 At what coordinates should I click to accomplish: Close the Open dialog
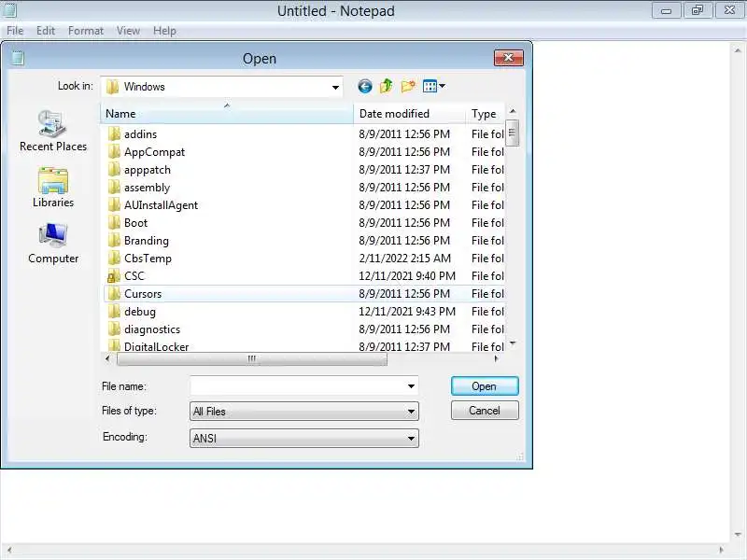pyautogui.click(x=508, y=58)
